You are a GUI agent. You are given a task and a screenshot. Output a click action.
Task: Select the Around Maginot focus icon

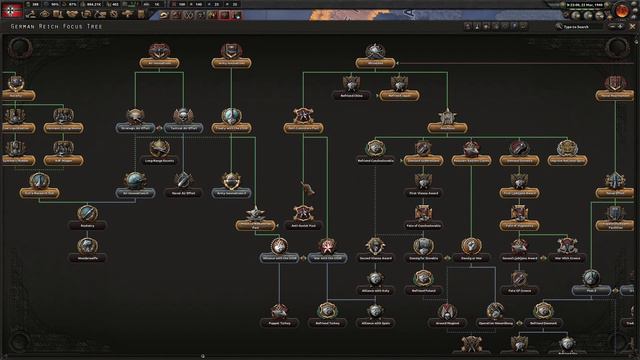click(x=447, y=311)
